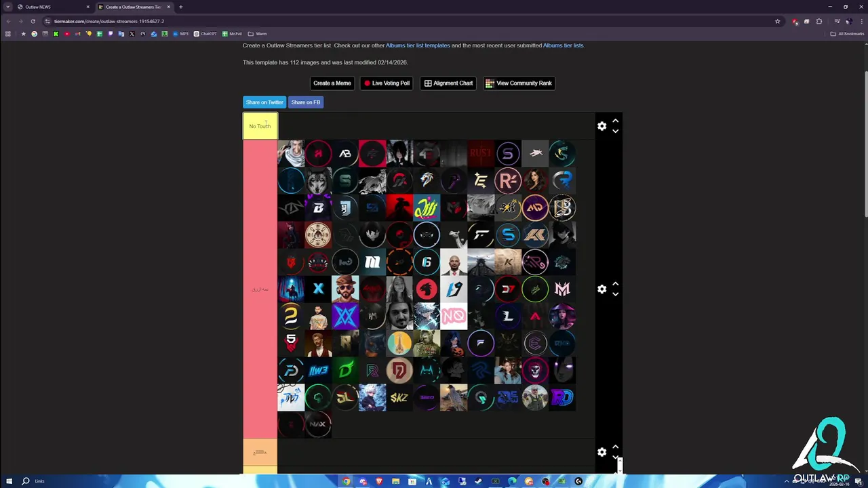Open the X bookmark icon
This screenshot has width=868, height=488.
pyautogui.click(x=132, y=34)
